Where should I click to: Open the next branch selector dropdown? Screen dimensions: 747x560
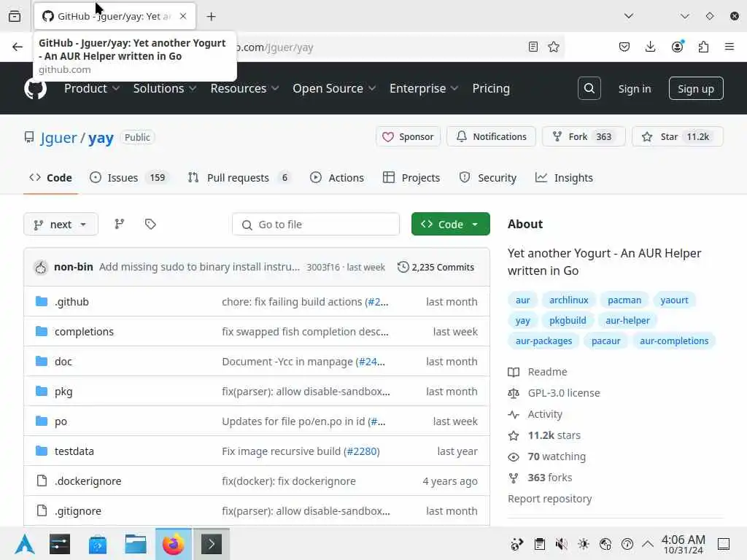(61, 225)
